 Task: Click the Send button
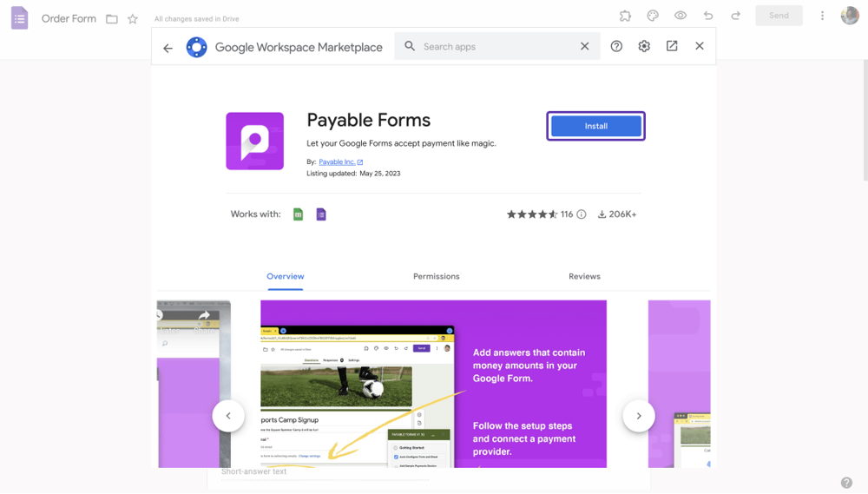pos(779,16)
